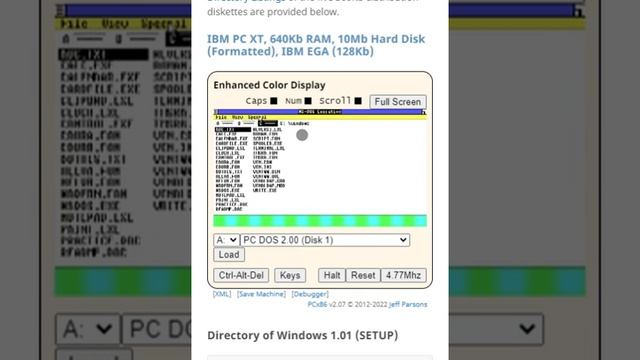Select CLIPBRD.EXE in the file list
640x360 pixels.
pos(230,148)
